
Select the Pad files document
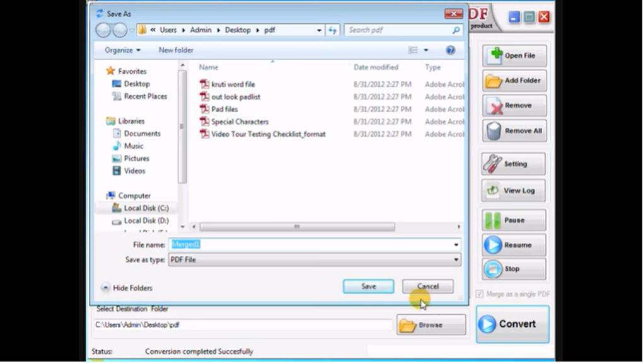pyautogui.click(x=224, y=109)
